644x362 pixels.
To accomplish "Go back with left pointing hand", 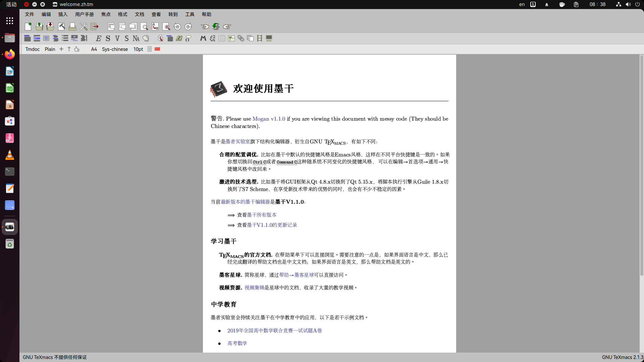I will 205,26.
